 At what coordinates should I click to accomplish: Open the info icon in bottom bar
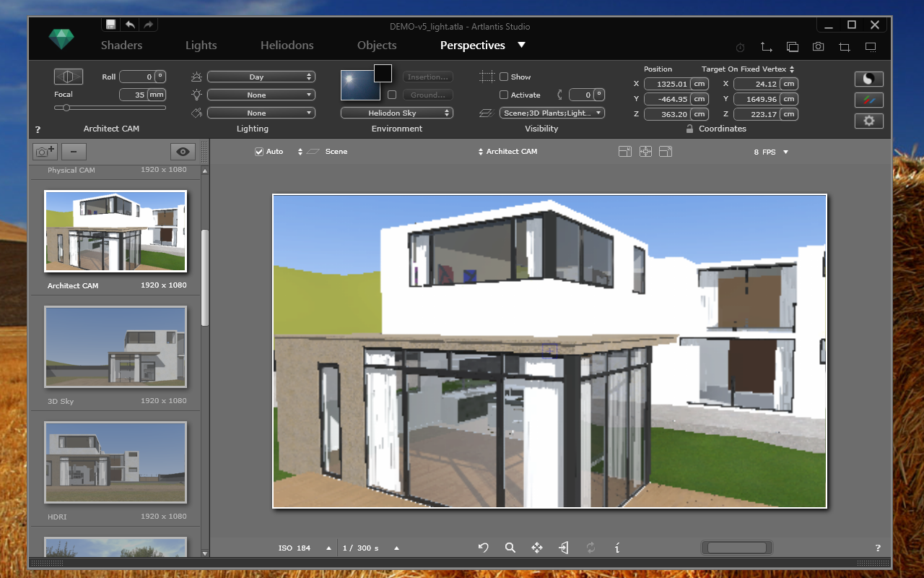[x=616, y=548]
